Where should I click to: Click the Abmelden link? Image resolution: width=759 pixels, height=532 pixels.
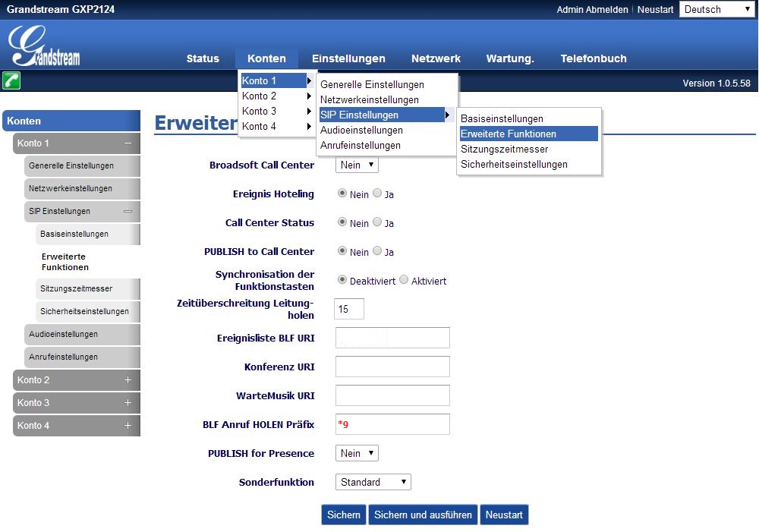pyautogui.click(x=608, y=10)
